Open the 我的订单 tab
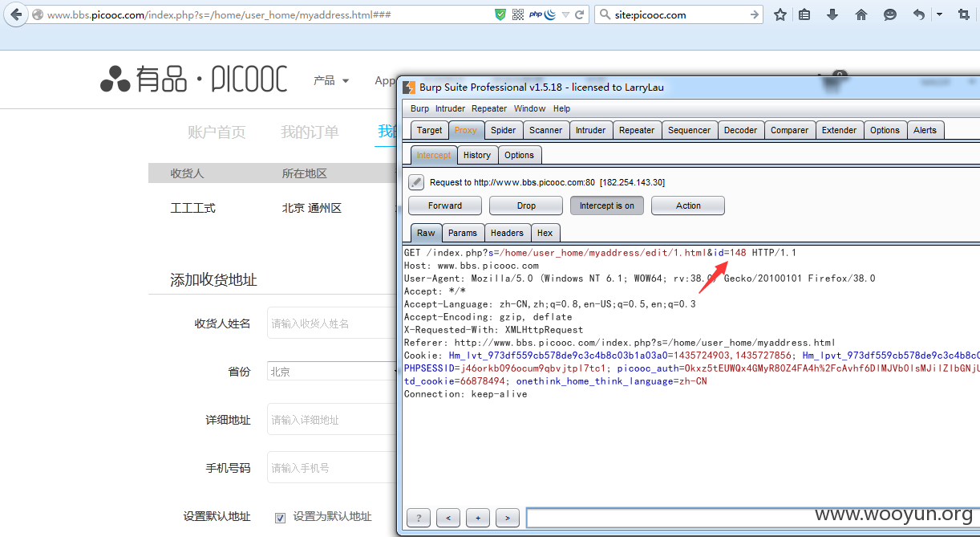This screenshot has width=980, height=537. click(310, 132)
